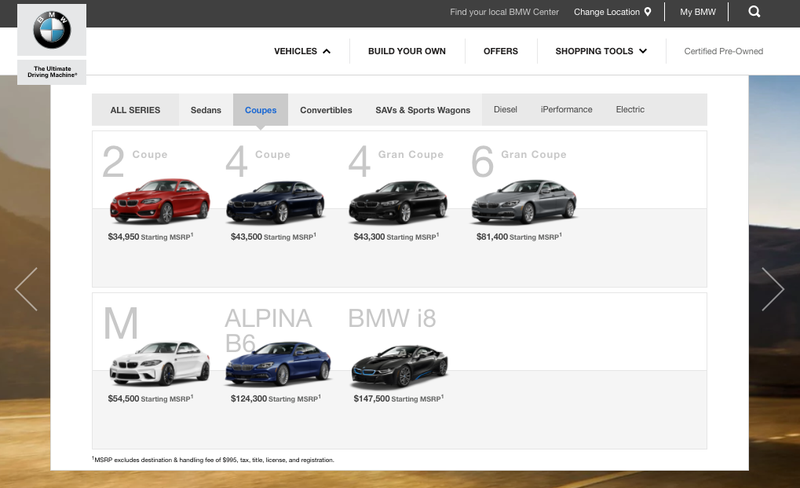Click Change Location link
This screenshot has width=800, height=488.
pos(607,12)
